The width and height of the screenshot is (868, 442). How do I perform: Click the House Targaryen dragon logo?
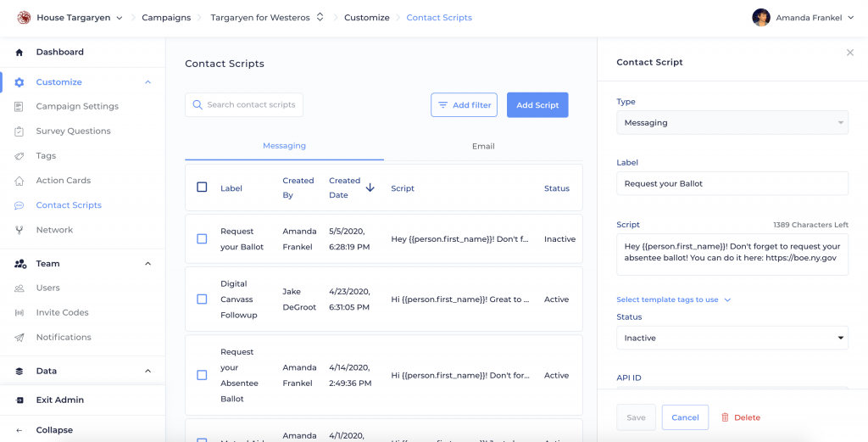[25, 18]
